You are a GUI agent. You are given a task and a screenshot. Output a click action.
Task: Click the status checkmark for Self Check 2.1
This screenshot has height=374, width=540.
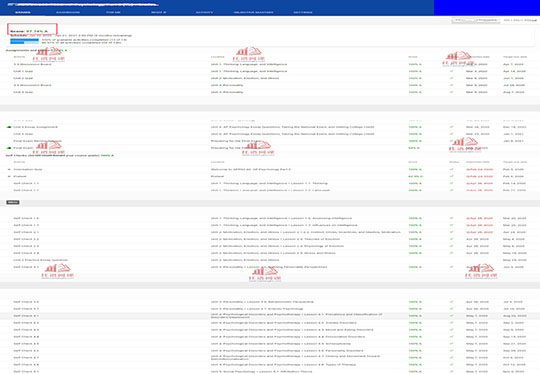[451, 232]
